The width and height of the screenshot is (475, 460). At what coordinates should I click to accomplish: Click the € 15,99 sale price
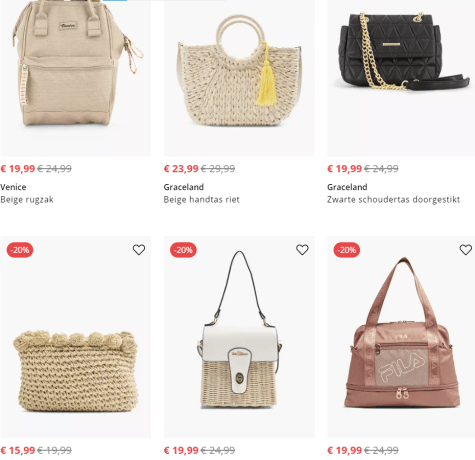(18, 450)
